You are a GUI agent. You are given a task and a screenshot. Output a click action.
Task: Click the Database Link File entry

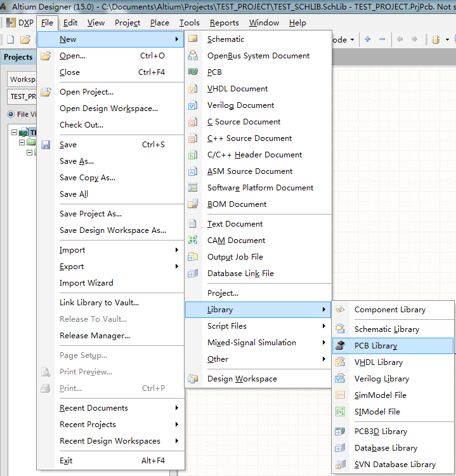(x=240, y=274)
